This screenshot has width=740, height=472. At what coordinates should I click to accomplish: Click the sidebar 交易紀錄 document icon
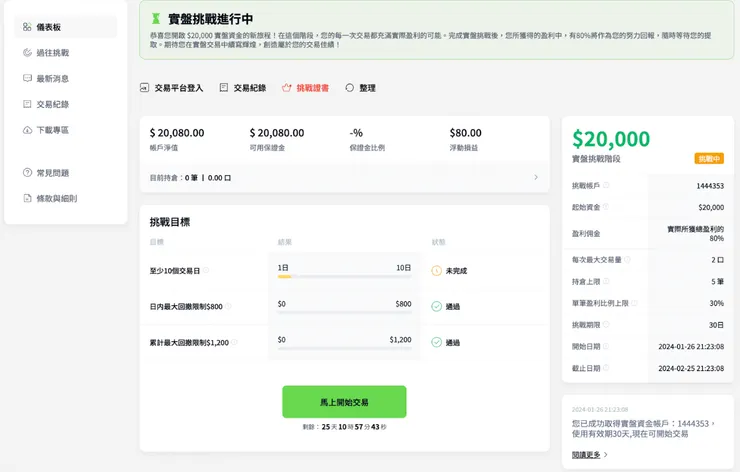point(27,104)
